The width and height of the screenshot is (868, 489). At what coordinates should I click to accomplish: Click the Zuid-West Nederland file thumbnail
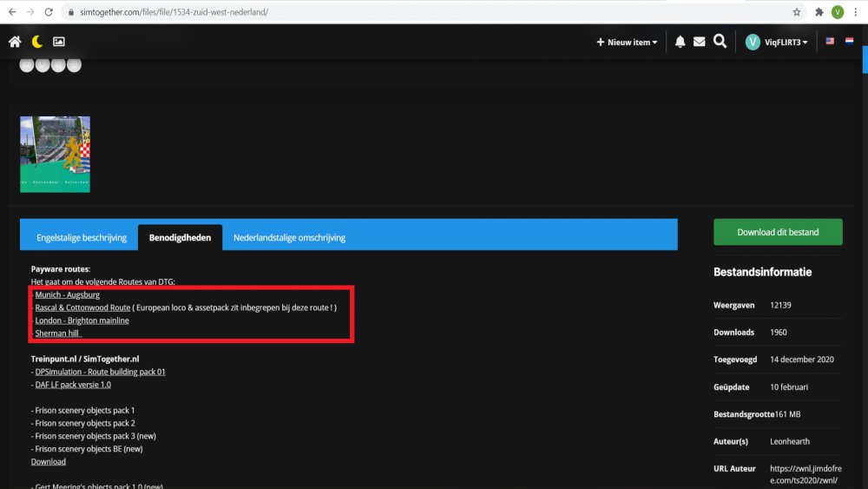55,154
